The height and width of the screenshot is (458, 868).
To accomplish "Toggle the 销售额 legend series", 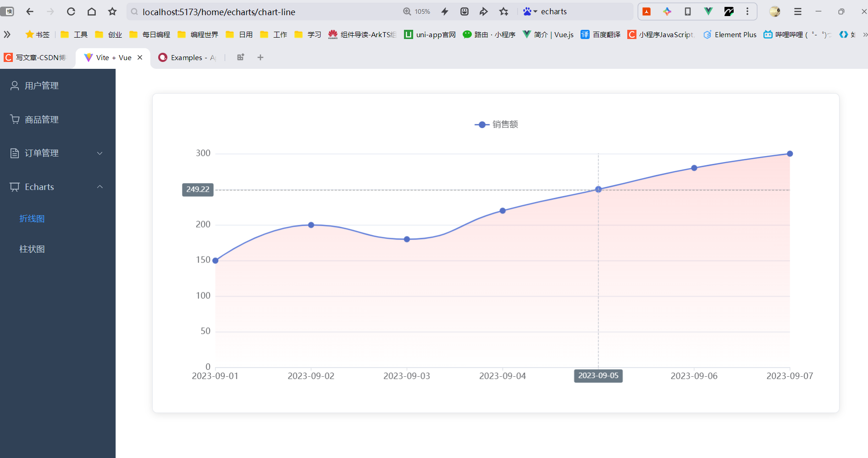I will pyautogui.click(x=496, y=124).
